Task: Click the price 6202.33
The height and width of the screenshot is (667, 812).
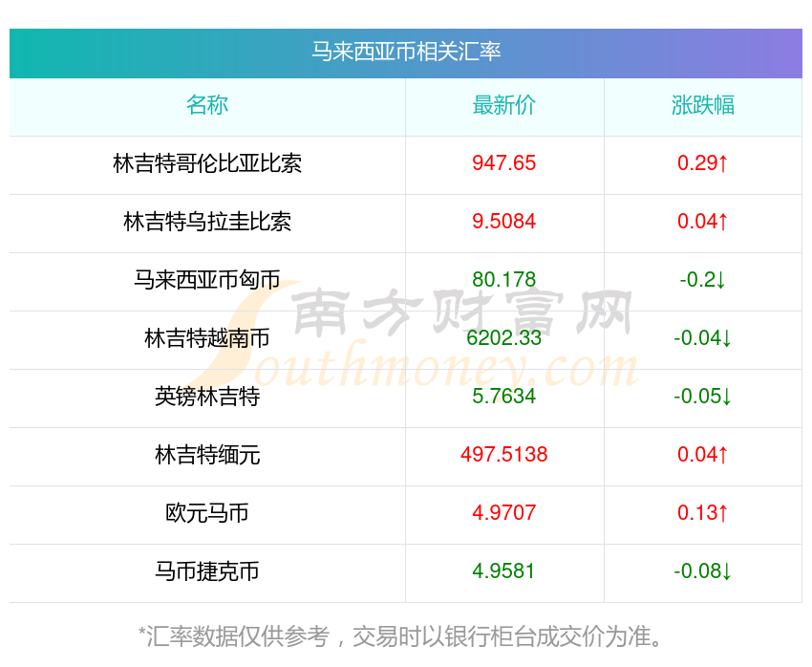Action: coord(503,338)
